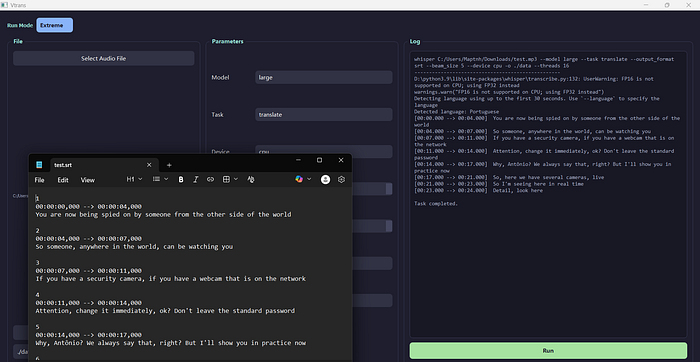
Task: Close the test.srt tab in Notepad
Action: tap(149, 165)
